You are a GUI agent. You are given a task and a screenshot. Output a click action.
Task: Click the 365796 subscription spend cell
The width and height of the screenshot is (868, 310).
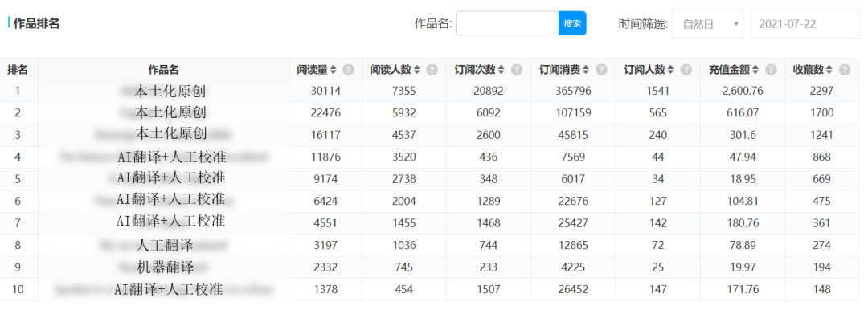click(573, 91)
